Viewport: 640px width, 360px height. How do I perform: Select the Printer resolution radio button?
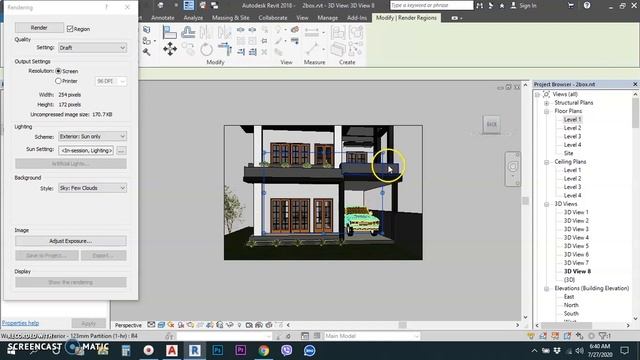pyautogui.click(x=58, y=81)
